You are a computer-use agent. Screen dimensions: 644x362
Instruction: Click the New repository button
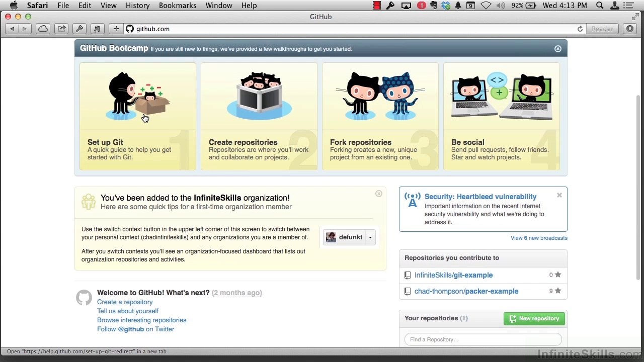534,319
